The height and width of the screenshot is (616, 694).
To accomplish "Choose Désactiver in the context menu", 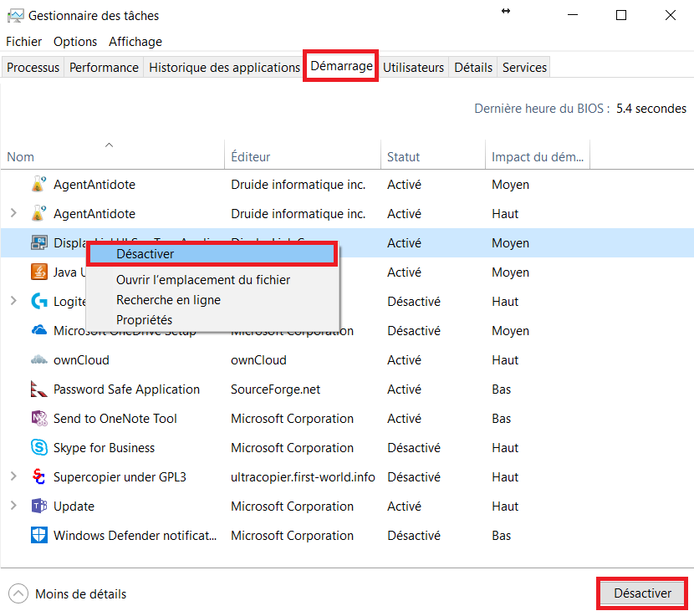I will tap(212, 254).
